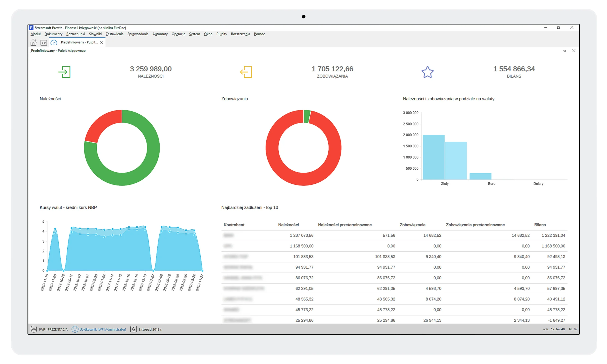Click Użytkownik IWP [Administrator] link
The width and height of the screenshot is (607, 364).
[103, 329]
